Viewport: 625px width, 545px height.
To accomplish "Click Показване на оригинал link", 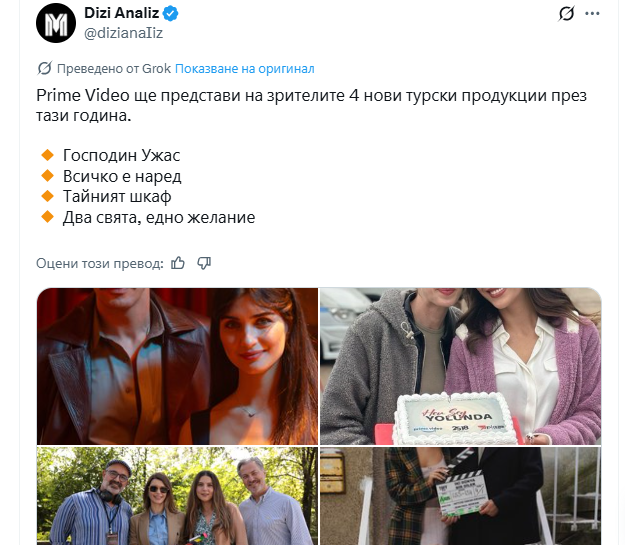I will (245, 69).
